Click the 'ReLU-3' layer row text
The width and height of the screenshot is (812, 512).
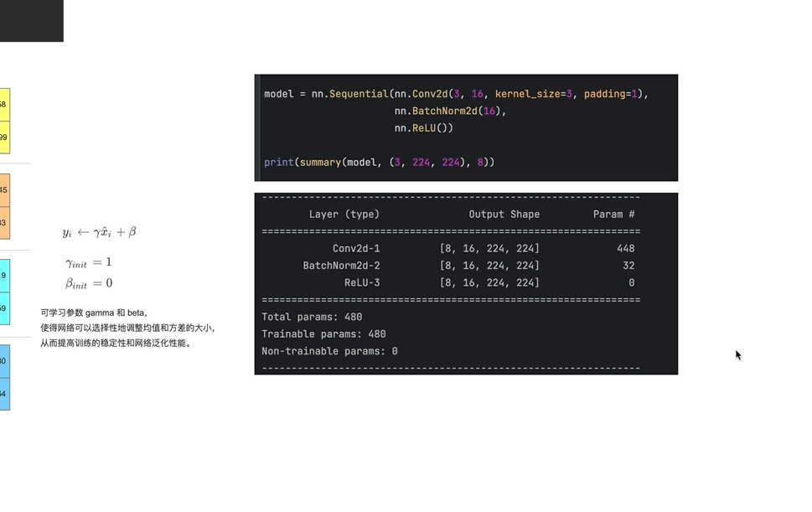click(x=362, y=282)
